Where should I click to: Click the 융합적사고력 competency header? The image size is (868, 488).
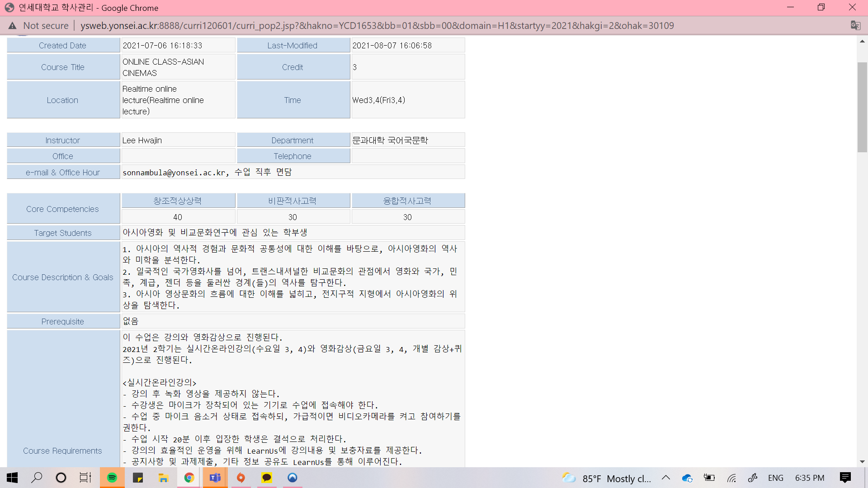point(408,201)
